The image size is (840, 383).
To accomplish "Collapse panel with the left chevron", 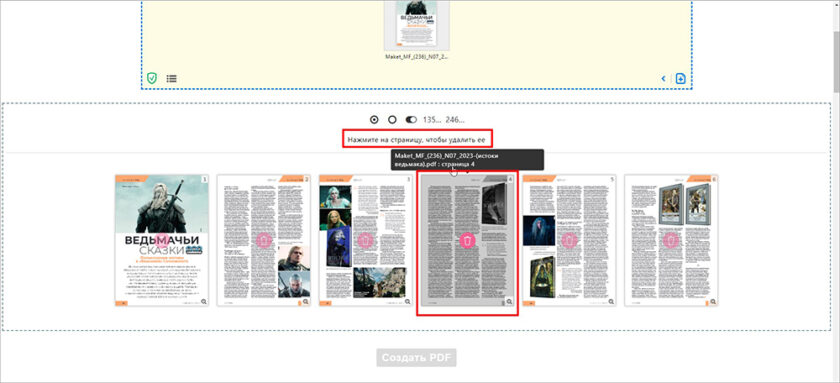I will point(663,79).
